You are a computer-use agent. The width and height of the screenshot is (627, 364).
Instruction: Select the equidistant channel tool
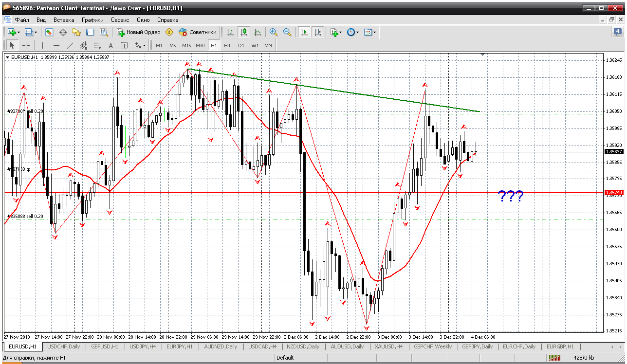[x=83, y=45]
